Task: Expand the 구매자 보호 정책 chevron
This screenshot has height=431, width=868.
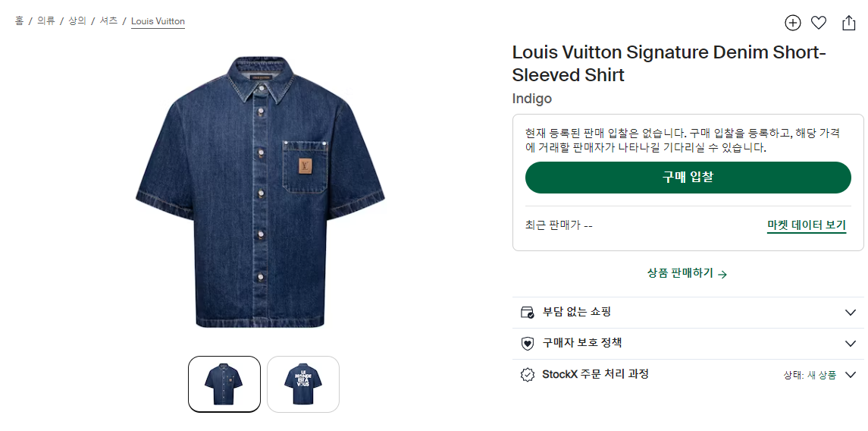Action: point(851,344)
